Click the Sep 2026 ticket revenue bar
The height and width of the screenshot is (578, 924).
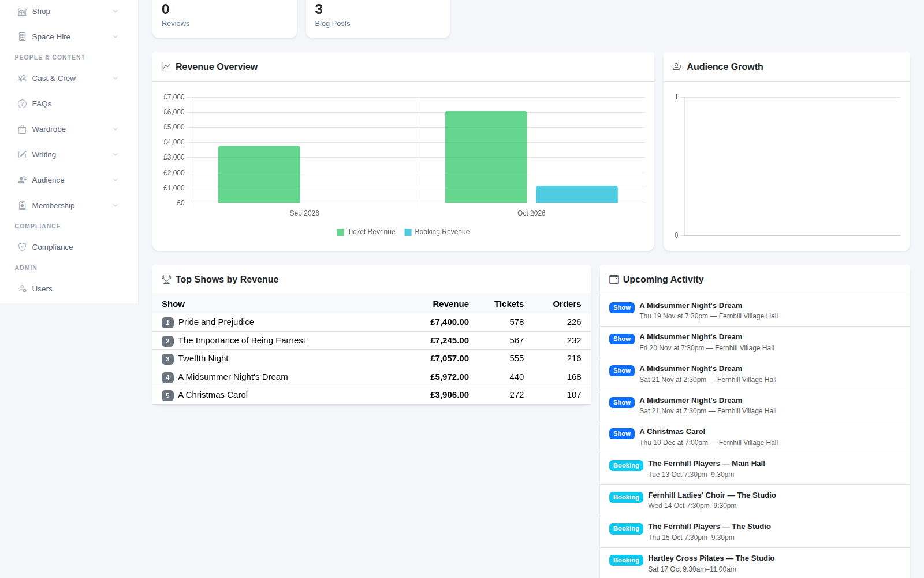coord(259,175)
